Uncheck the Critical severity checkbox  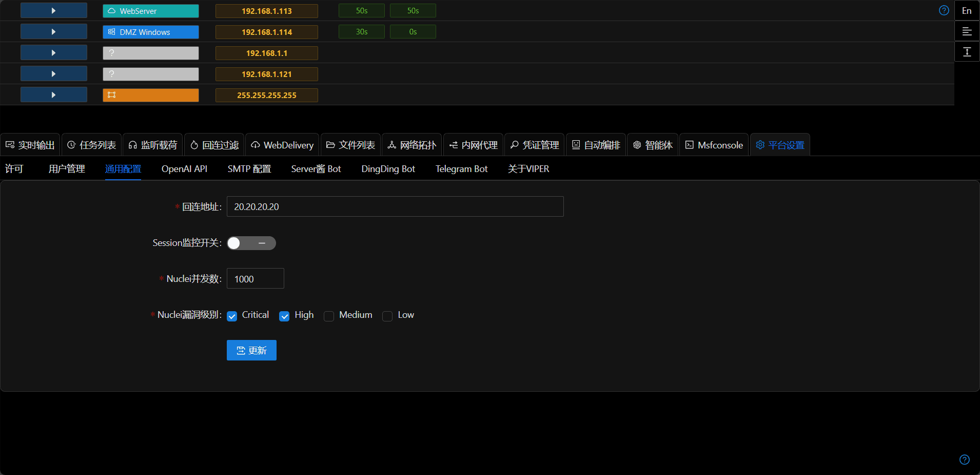pyautogui.click(x=232, y=316)
